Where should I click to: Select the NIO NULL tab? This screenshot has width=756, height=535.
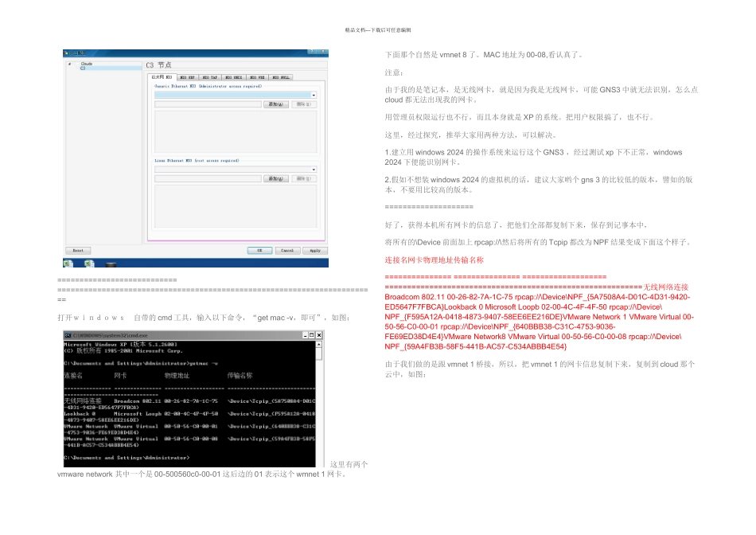281,77
